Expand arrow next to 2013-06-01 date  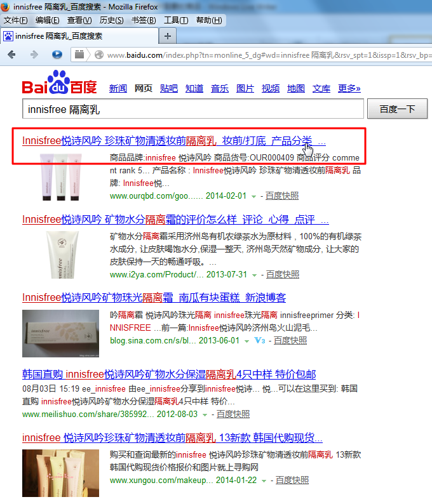(x=246, y=341)
